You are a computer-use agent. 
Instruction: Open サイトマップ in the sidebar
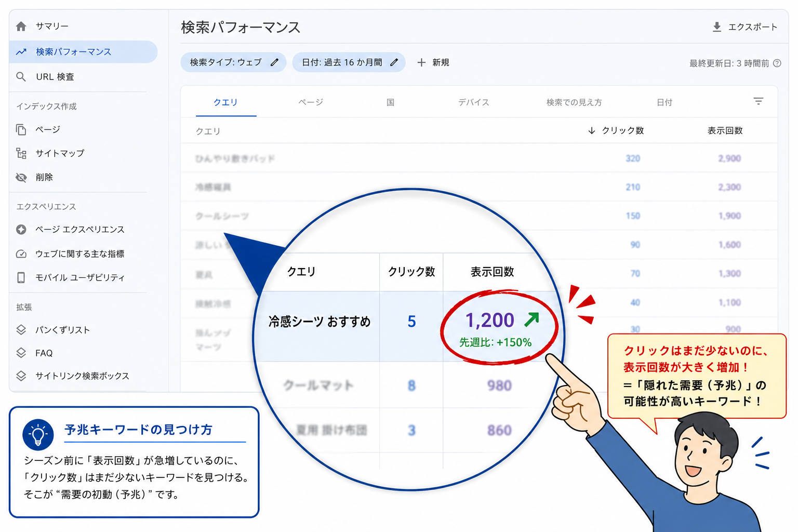(60, 153)
